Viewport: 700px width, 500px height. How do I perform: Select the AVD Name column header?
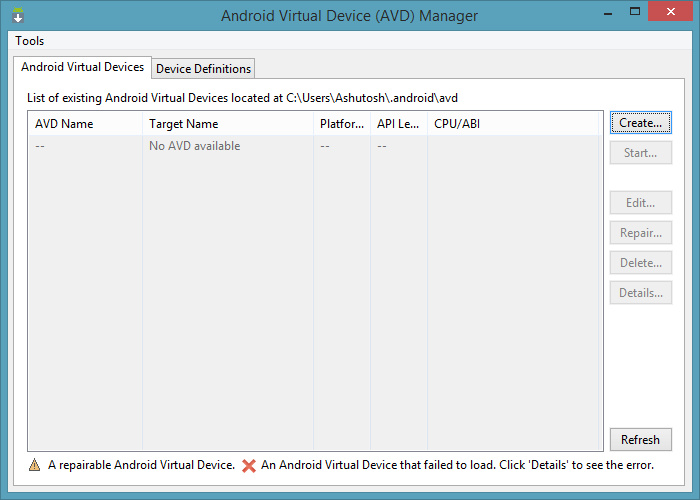[x=85, y=124]
